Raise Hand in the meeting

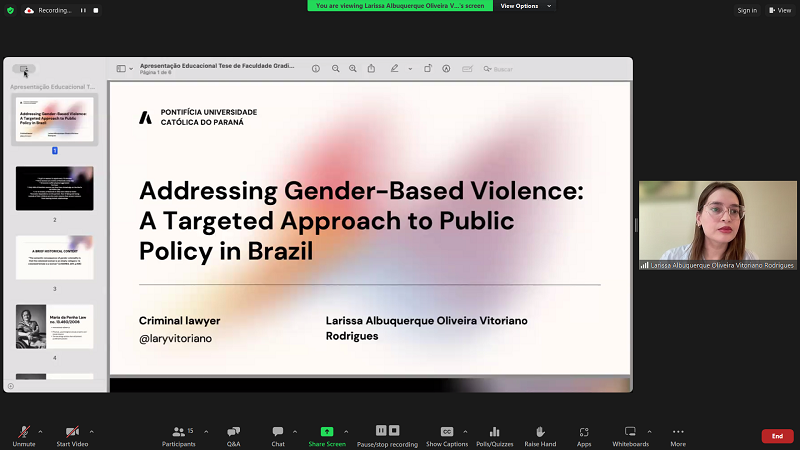tap(540, 431)
